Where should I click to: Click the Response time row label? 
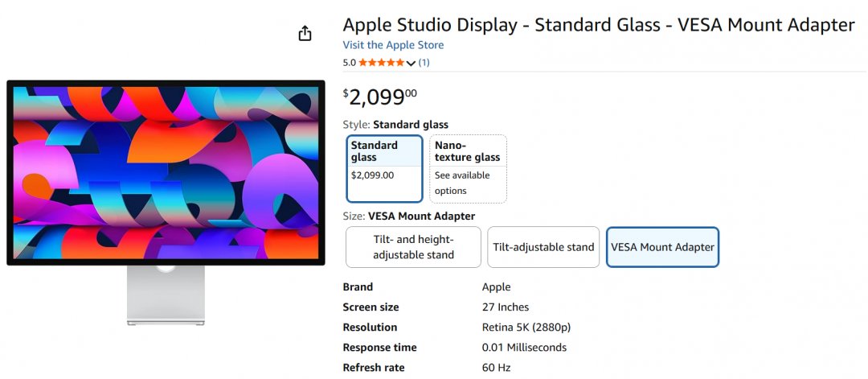(x=379, y=348)
